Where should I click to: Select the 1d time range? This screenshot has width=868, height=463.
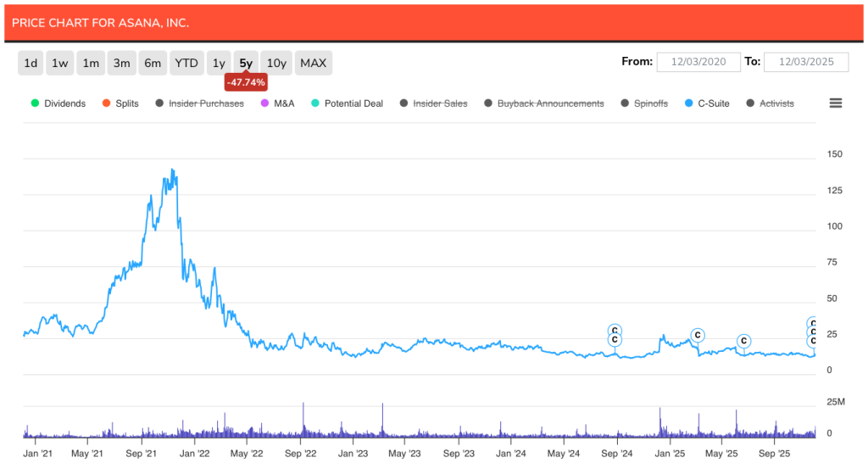click(x=31, y=63)
